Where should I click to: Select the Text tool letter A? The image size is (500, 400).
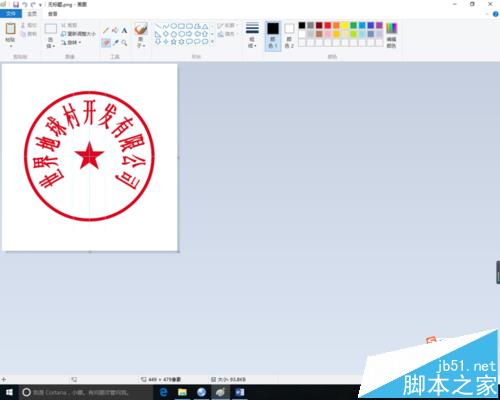click(x=124, y=31)
